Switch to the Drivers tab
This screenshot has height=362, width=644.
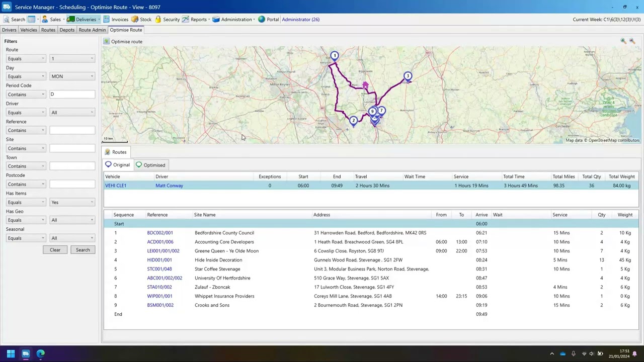[9, 30]
